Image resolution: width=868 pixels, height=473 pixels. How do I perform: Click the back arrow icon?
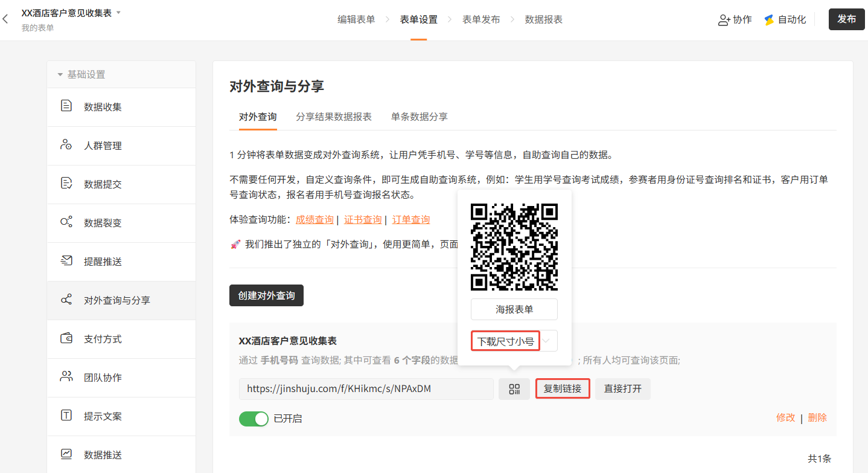[5, 19]
